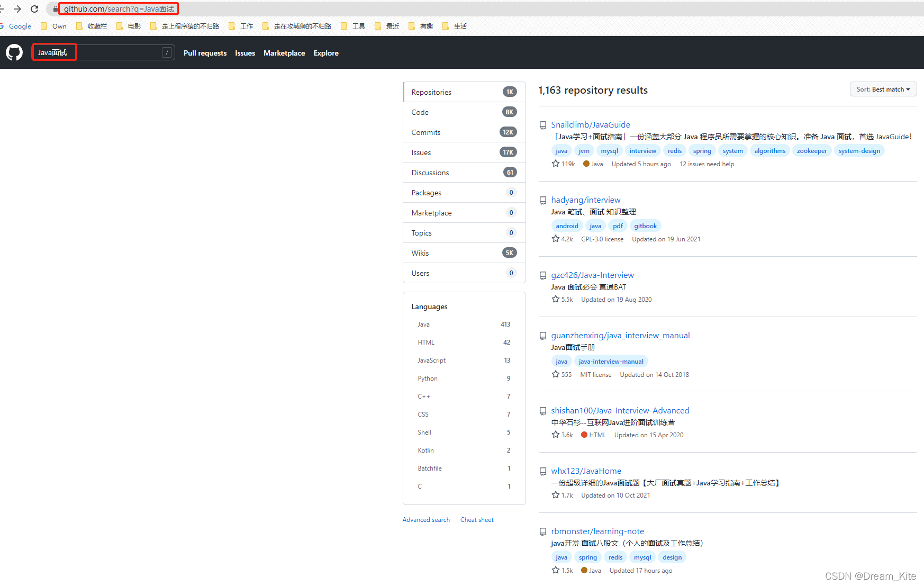Star count 555 on java_interview_manual
This screenshot has height=586, width=924.
[x=561, y=375]
